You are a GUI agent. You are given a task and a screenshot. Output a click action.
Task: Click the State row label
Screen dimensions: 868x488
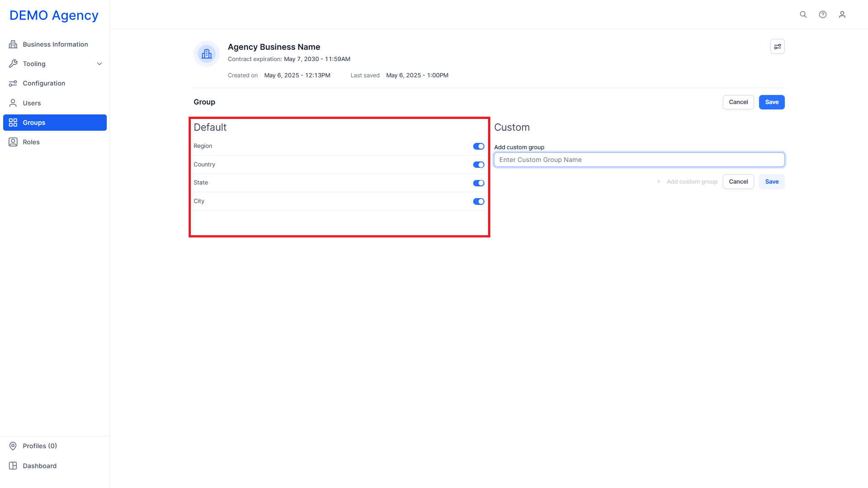(x=201, y=183)
